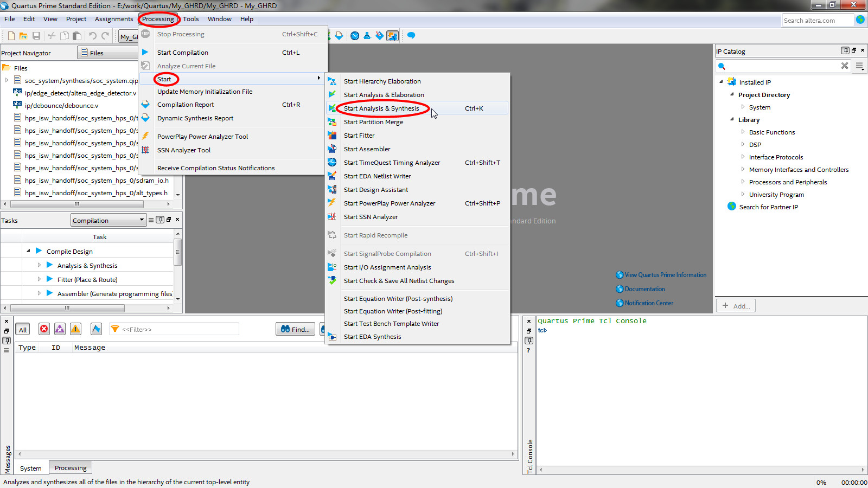Click the hierarchy tree toolbar icon
The height and width of the screenshot is (488, 868).
coord(367,36)
